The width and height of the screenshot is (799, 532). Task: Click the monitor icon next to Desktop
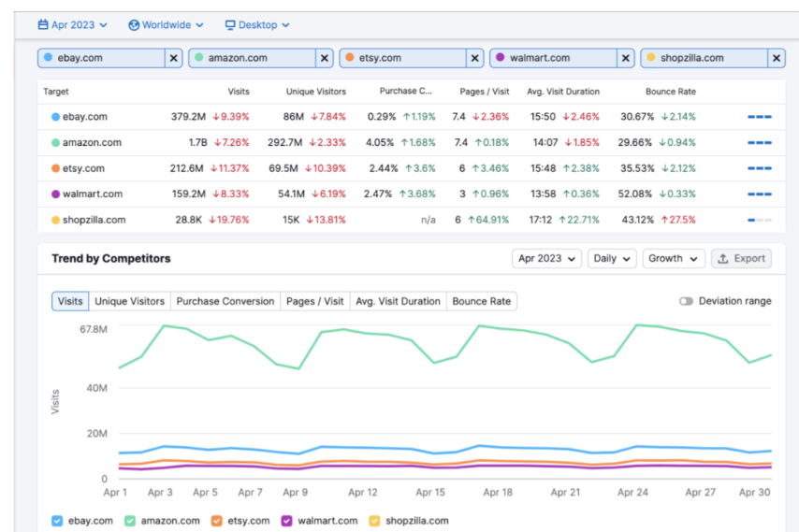(230, 25)
